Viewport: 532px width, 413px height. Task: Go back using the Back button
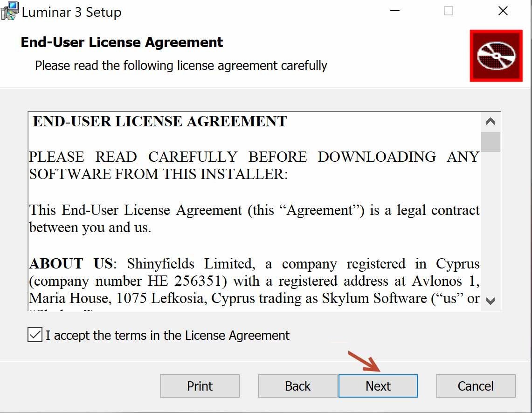(x=297, y=386)
